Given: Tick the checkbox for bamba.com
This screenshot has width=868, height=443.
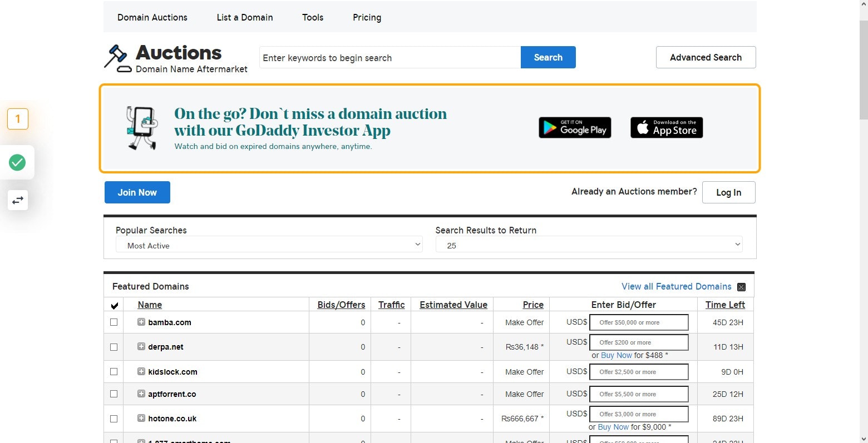Looking at the screenshot, I should tap(114, 322).
